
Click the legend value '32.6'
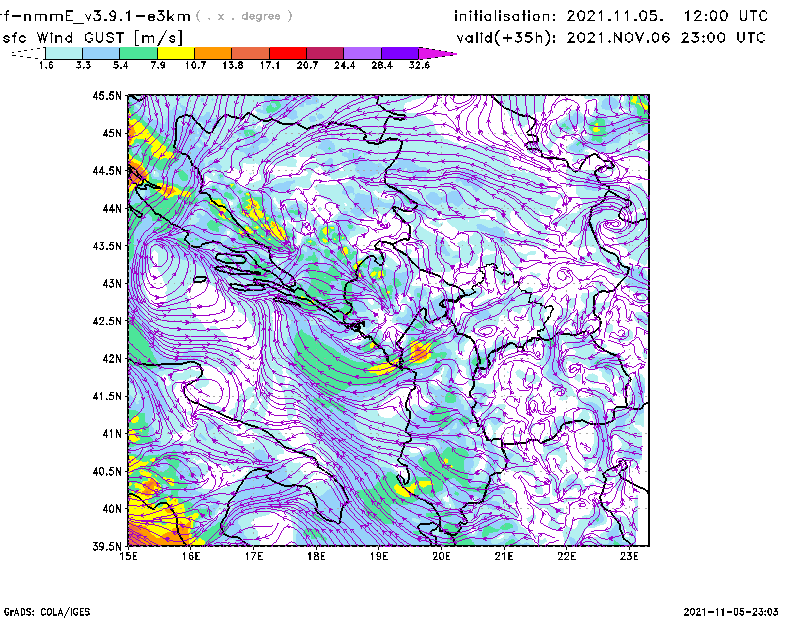[419, 65]
